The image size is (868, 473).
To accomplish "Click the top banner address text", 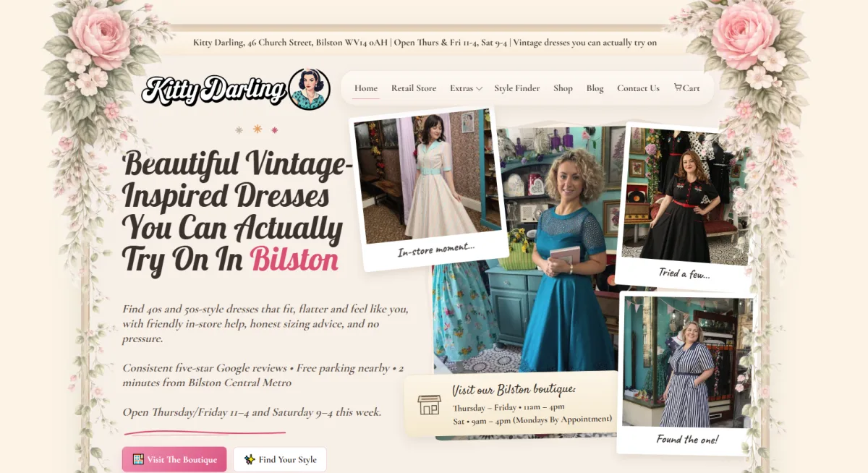I will point(425,43).
